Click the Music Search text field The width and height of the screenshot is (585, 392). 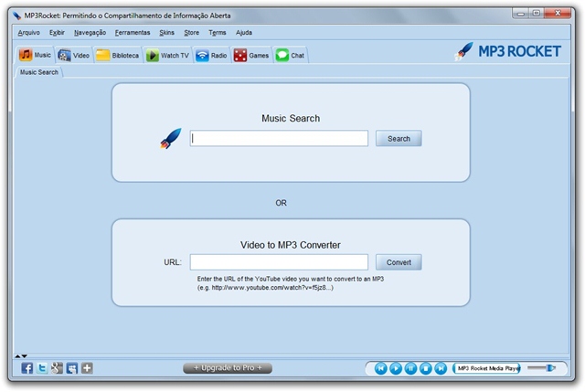(x=279, y=138)
